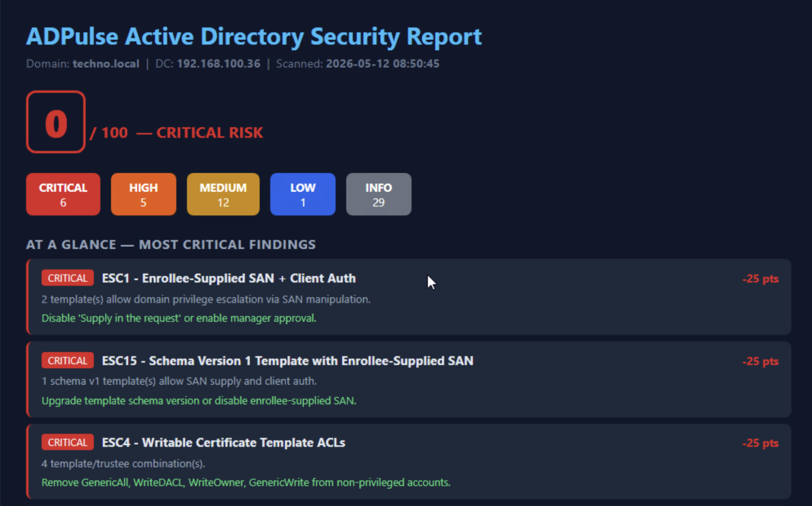Click the -25 pts value on ESC15
The image size is (812, 506).
tap(761, 361)
